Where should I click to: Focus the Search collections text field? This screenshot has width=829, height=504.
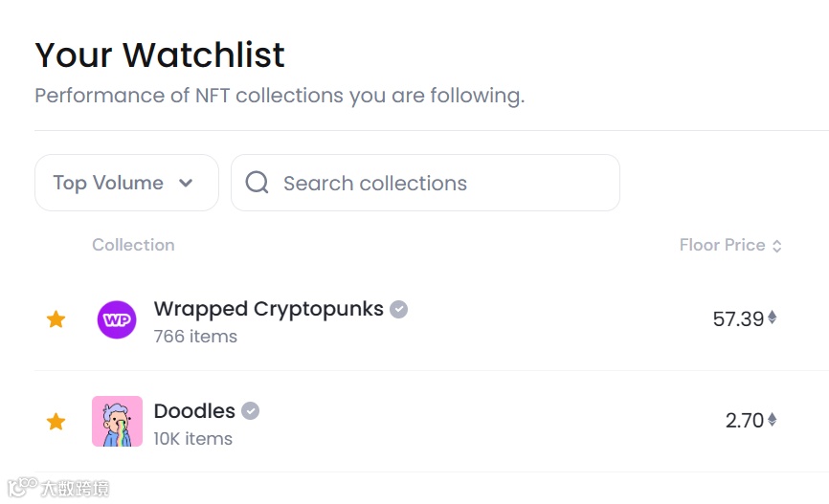pos(440,183)
